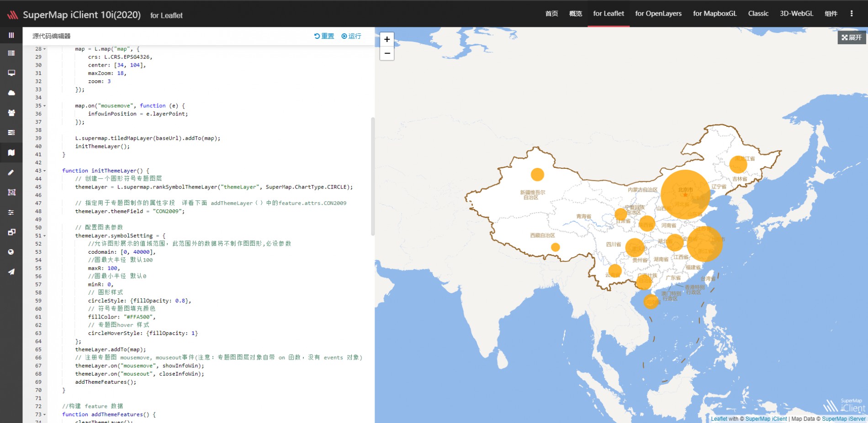
Task: Click code line themeField = "CON2009"
Action: 130,211
